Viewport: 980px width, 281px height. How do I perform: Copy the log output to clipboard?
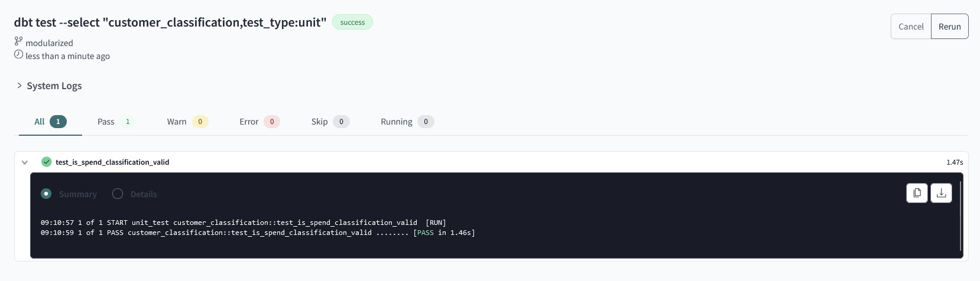point(917,193)
